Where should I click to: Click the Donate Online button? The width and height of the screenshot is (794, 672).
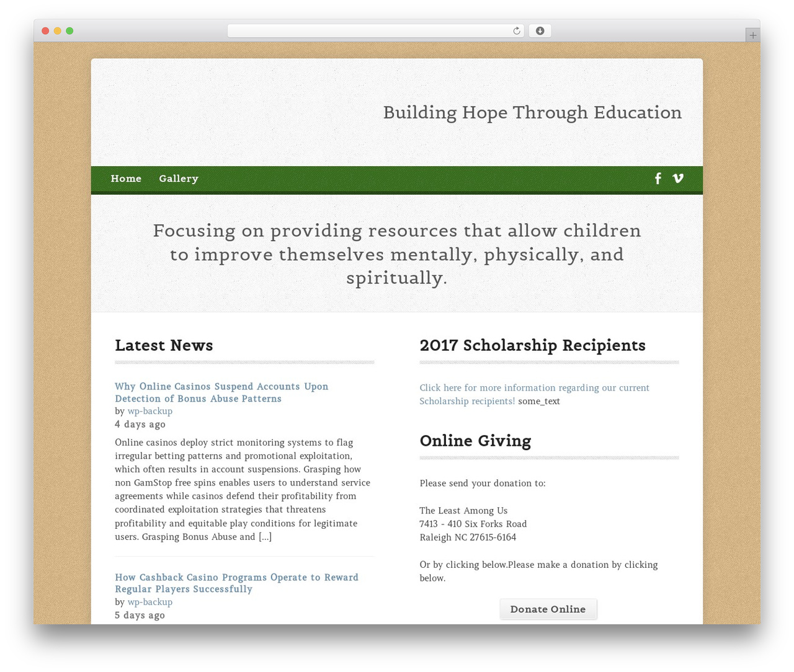coord(548,609)
